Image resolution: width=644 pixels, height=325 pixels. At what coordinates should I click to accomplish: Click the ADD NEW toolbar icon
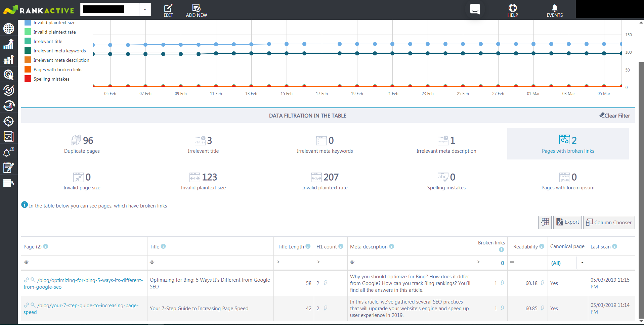(197, 10)
